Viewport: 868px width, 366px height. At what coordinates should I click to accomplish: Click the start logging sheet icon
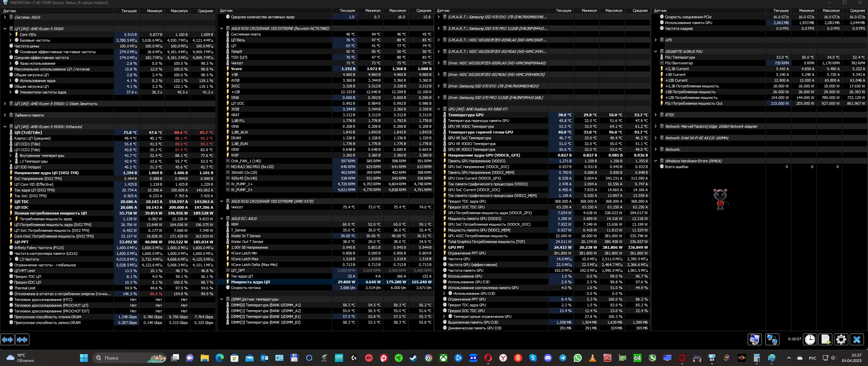826,339
